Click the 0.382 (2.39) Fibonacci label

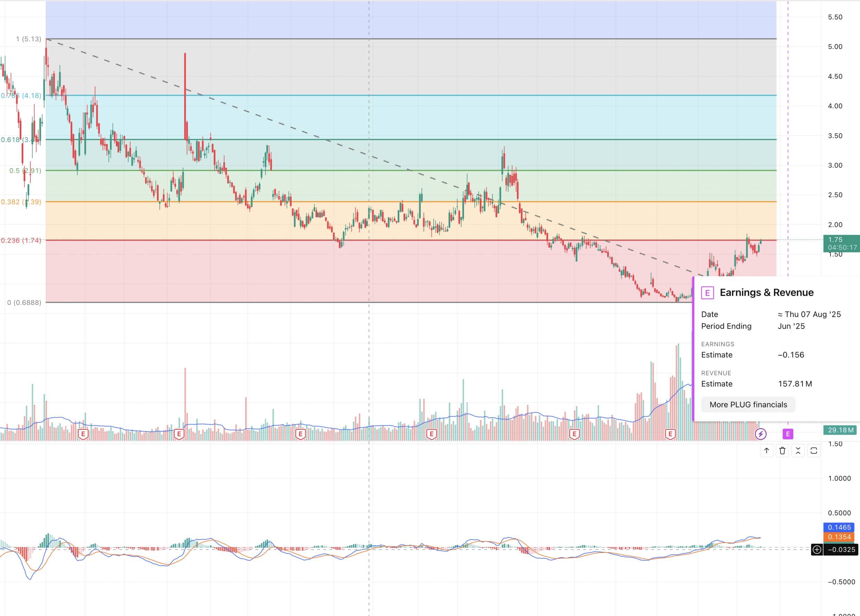(x=21, y=202)
